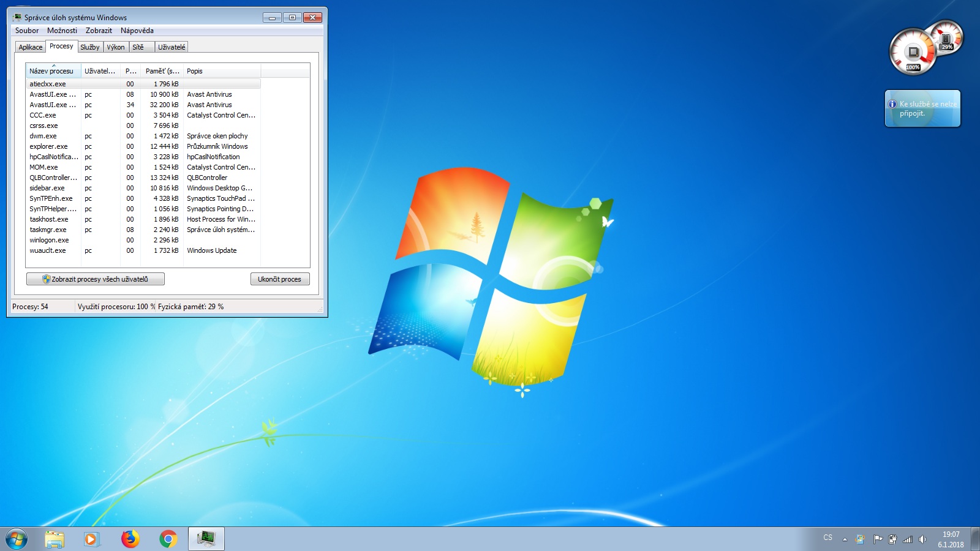The image size is (980, 551).
Task: Select the taskmgr.exe process
Action: coord(143,230)
